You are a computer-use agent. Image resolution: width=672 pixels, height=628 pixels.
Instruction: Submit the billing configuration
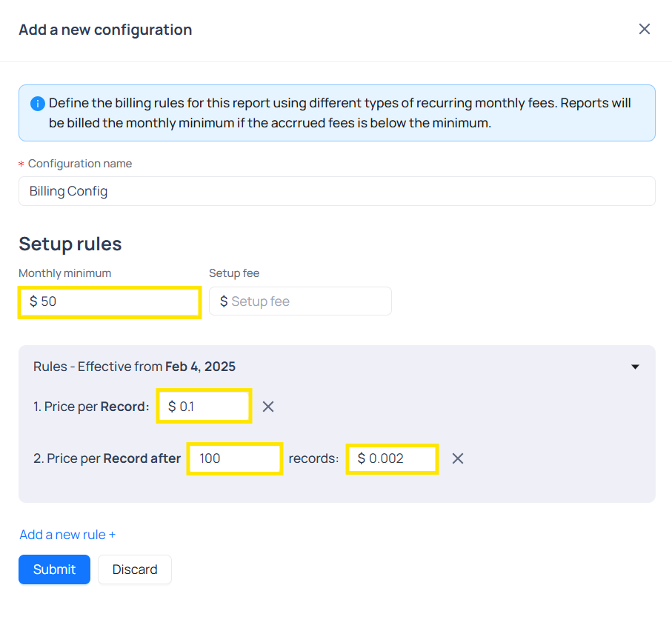click(54, 569)
